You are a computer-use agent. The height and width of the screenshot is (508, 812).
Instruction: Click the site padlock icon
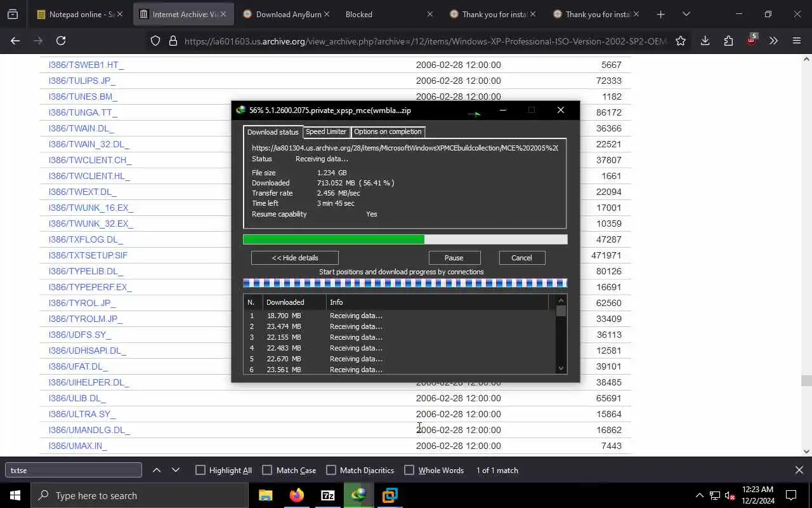pyautogui.click(x=173, y=41)
